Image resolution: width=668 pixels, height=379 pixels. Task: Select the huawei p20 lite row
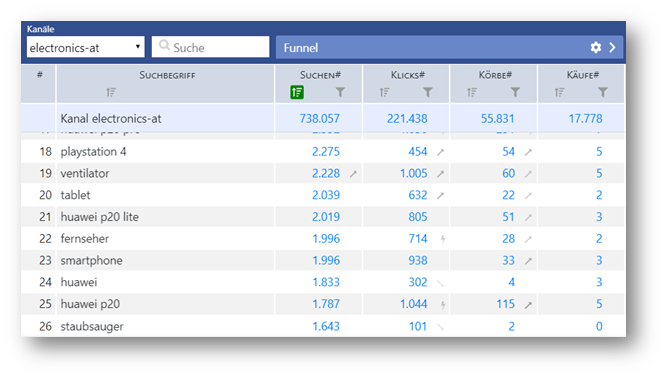coord(323,217)
